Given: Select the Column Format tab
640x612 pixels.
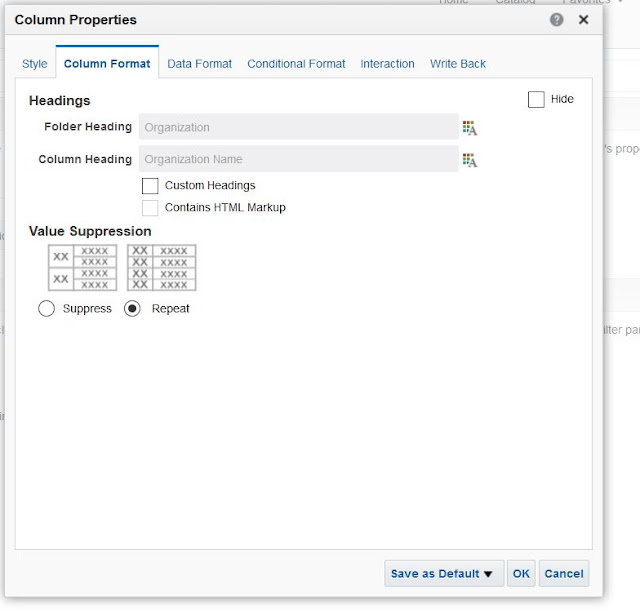Looking at the screenshot, I should pyautogui.click(x=107, y=64).
